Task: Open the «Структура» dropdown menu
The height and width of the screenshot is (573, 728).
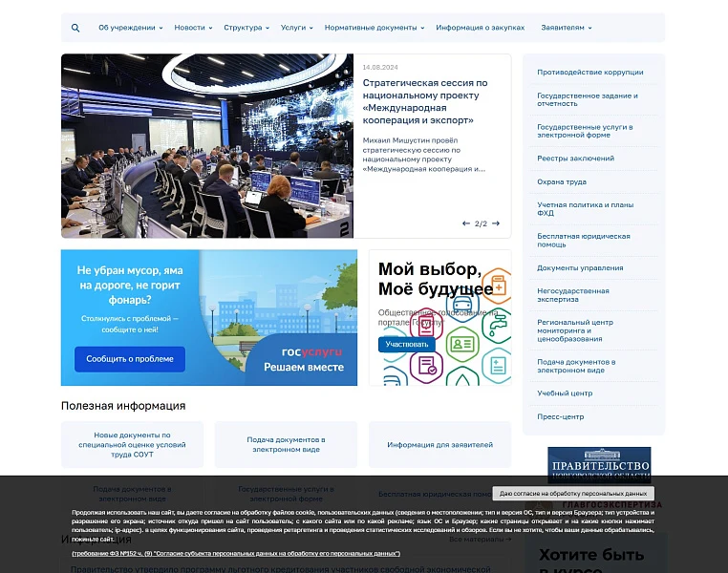Action: (x=246, y=28)
